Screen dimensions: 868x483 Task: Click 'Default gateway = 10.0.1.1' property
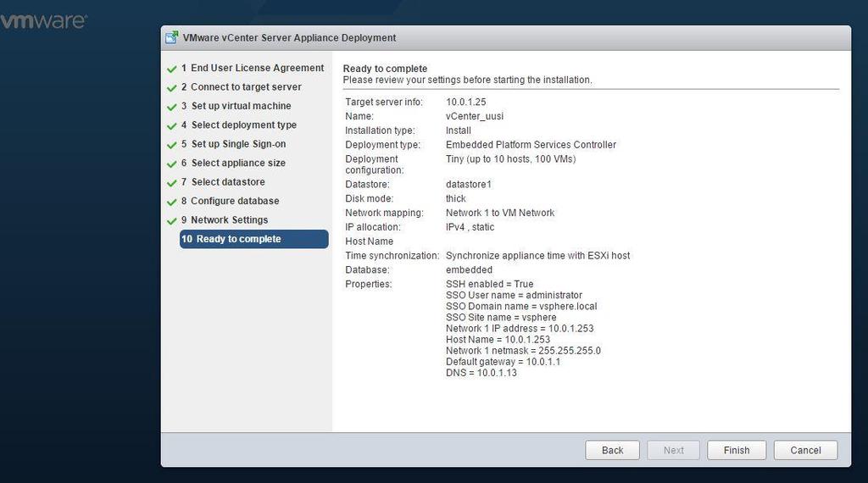coord(503,361)
